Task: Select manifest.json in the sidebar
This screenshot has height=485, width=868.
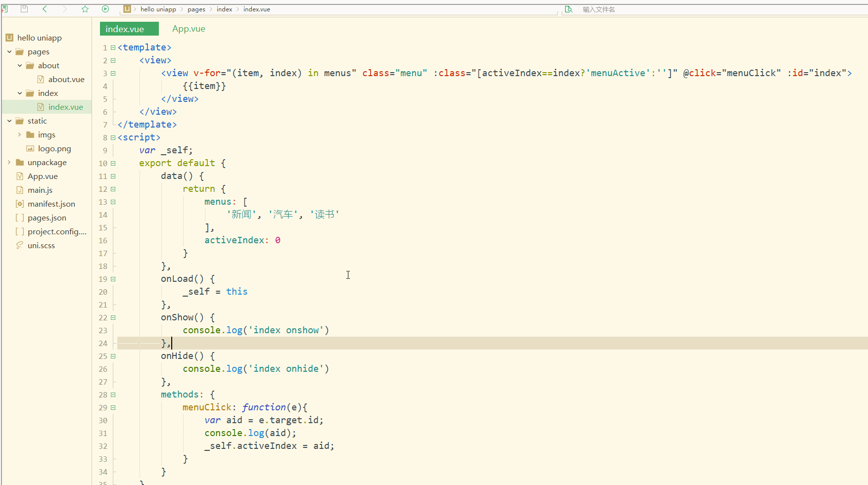Action: 51,204
